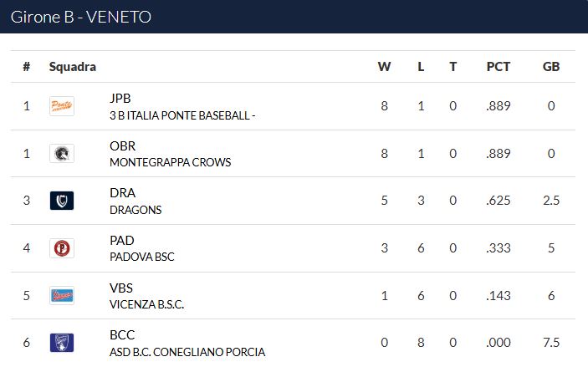Open ASD B.C. CONEGLIANO PORCIA team link
This screenshot has width=588, height=367.
[x=187, y=352]
